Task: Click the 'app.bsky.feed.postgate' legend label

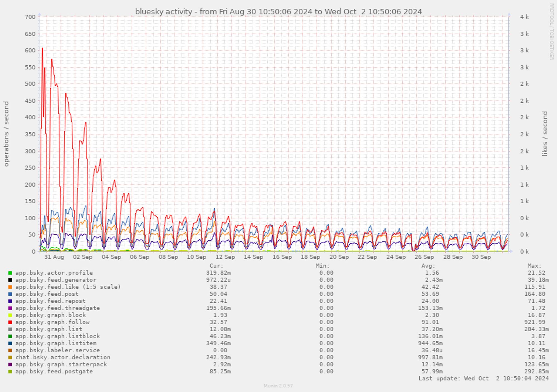Action: click(54, 371)
